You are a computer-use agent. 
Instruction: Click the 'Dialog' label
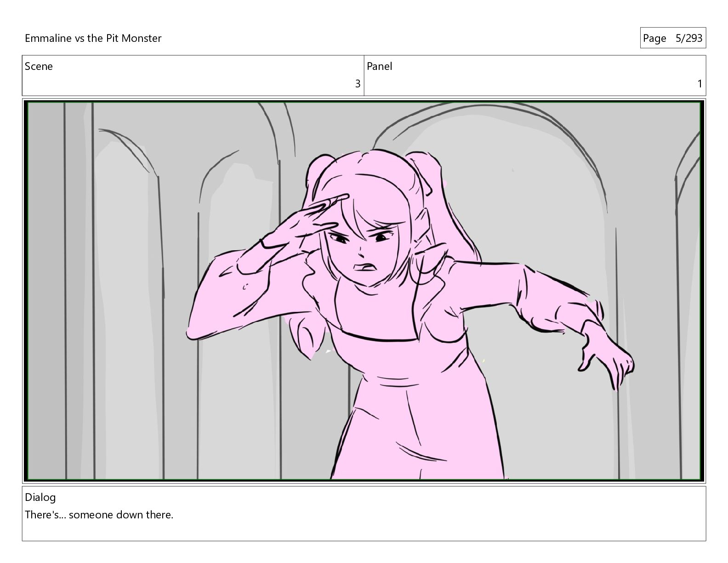point(40,497)
